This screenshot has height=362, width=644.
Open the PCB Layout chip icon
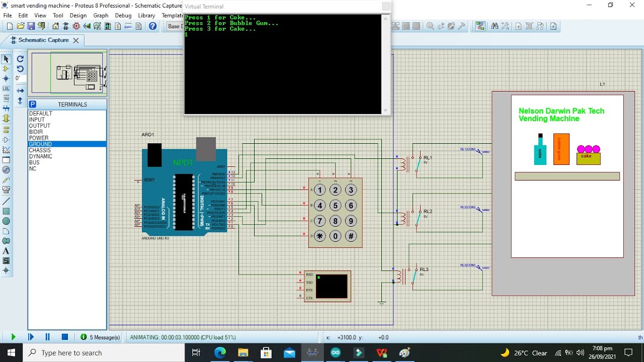click(x=77, y=26)
